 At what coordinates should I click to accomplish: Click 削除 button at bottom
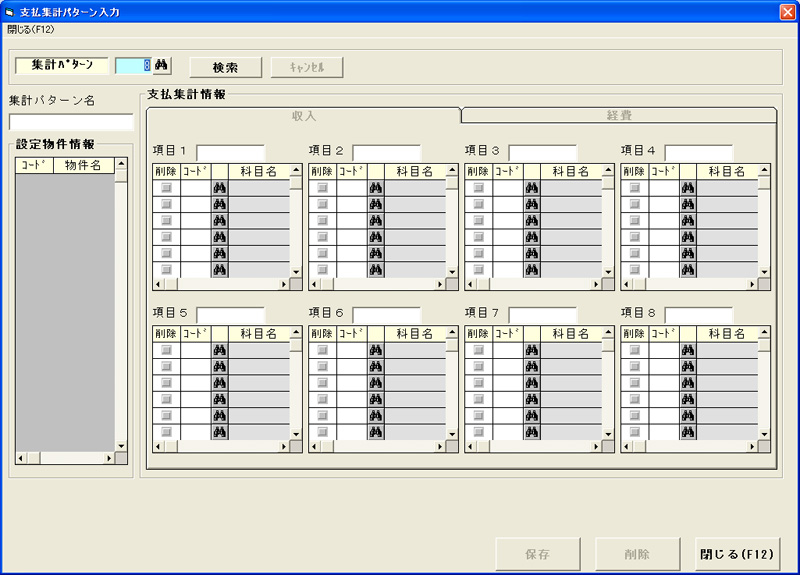click(x=637, y=554)
